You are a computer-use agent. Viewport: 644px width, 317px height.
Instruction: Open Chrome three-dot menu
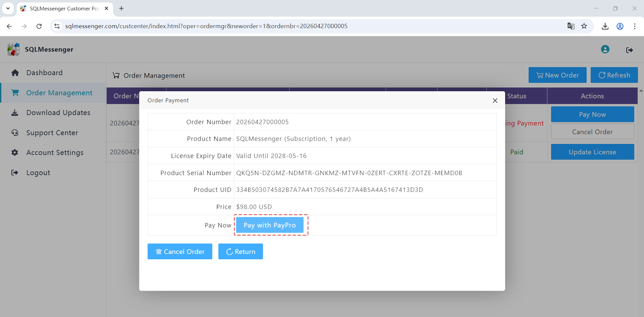coord(634,26)
